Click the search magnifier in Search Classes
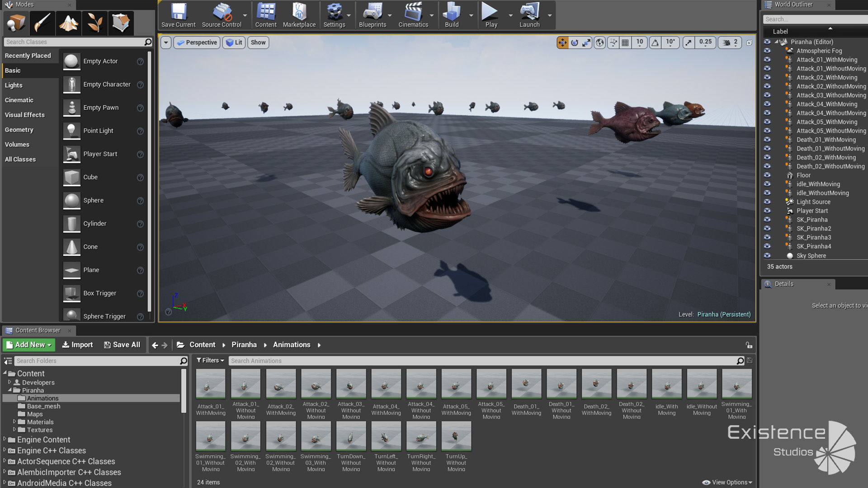 point(148,42)
